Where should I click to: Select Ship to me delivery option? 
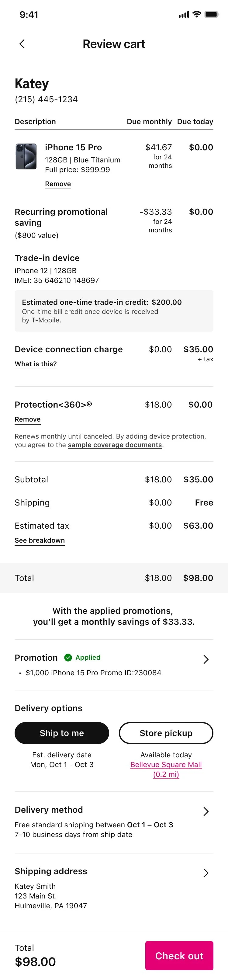point(62,733)
